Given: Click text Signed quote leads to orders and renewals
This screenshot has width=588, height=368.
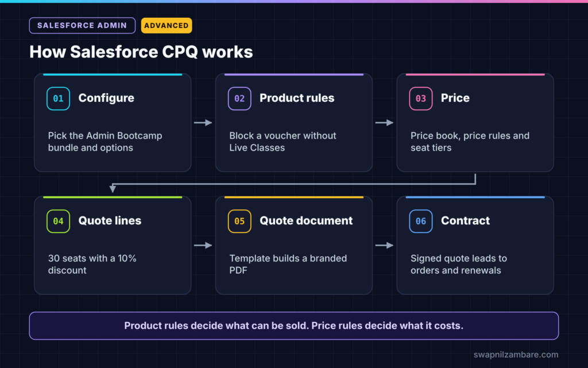Looking at the screenshot, I should 459,264.
